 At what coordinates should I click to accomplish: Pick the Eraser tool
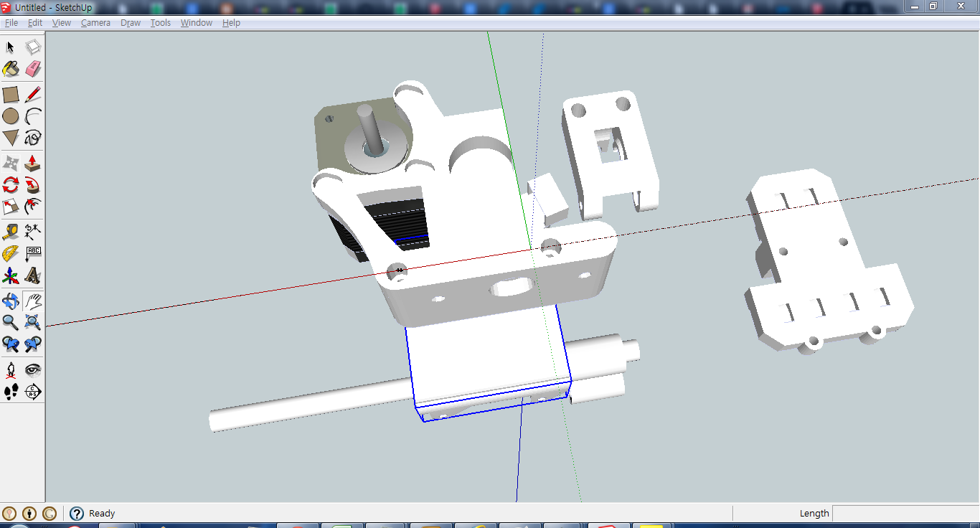[33, 68]
